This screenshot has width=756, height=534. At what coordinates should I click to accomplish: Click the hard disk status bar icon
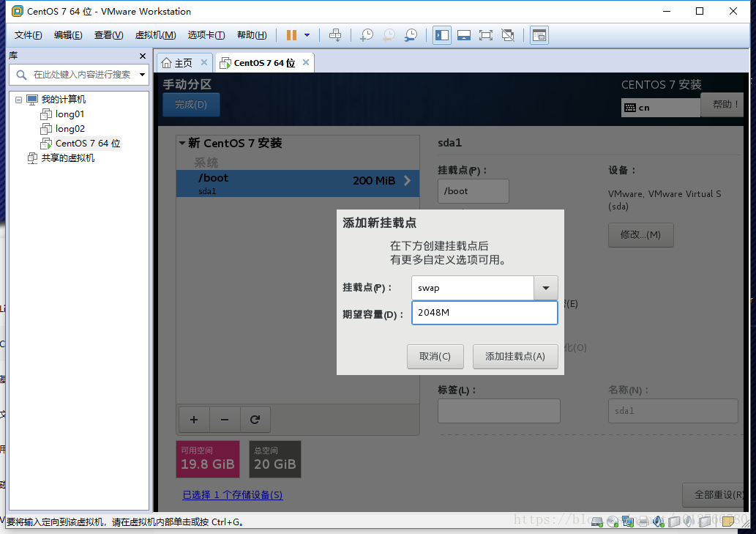(x=597, y=522)
